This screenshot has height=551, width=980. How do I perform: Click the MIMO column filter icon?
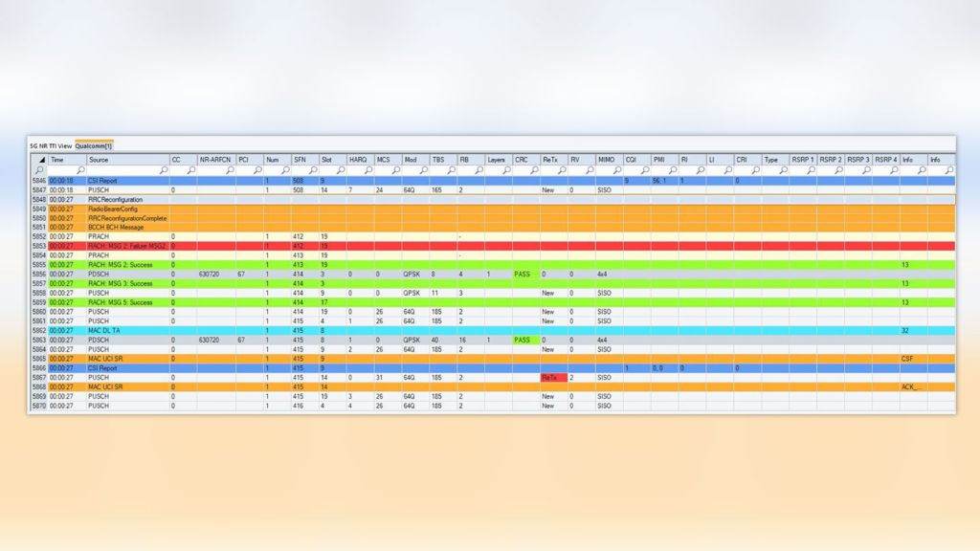[x=616, y=168]
